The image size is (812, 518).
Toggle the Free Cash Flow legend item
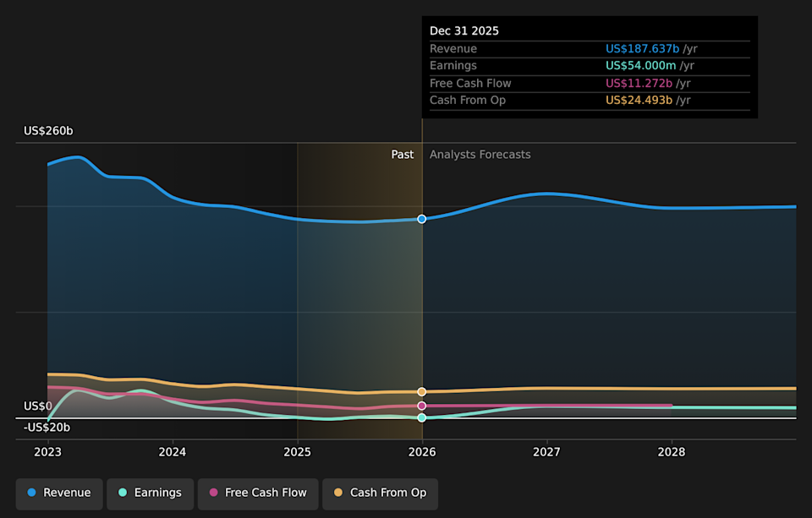258,493
